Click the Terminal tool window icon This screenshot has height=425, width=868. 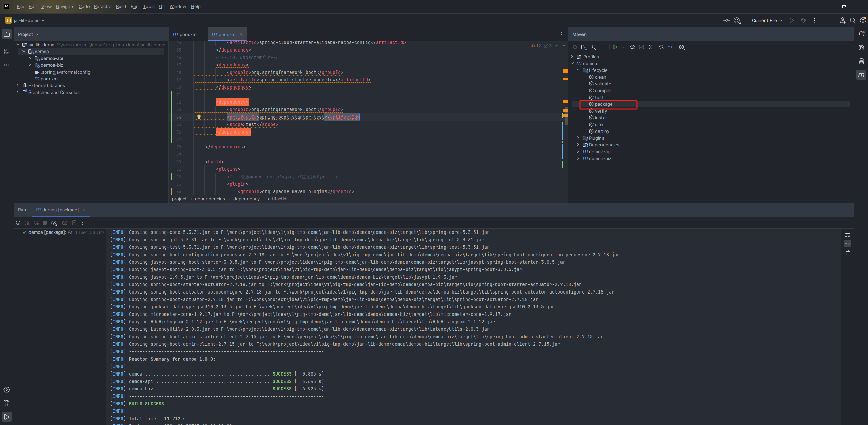click(7, 390)
